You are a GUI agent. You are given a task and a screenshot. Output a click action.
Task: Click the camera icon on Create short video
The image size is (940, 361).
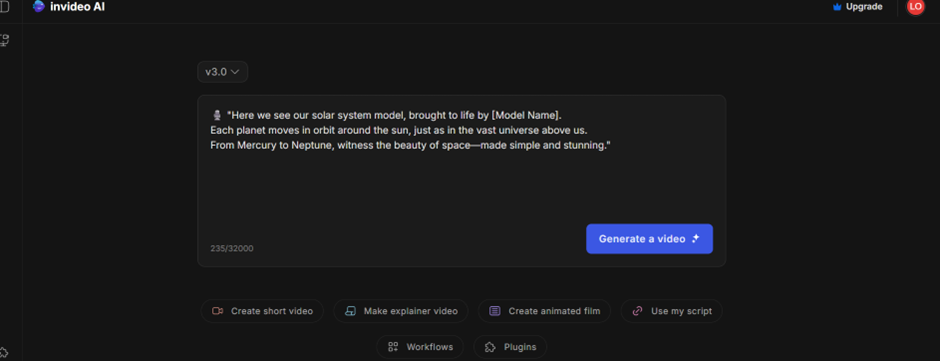coord(218,311)
